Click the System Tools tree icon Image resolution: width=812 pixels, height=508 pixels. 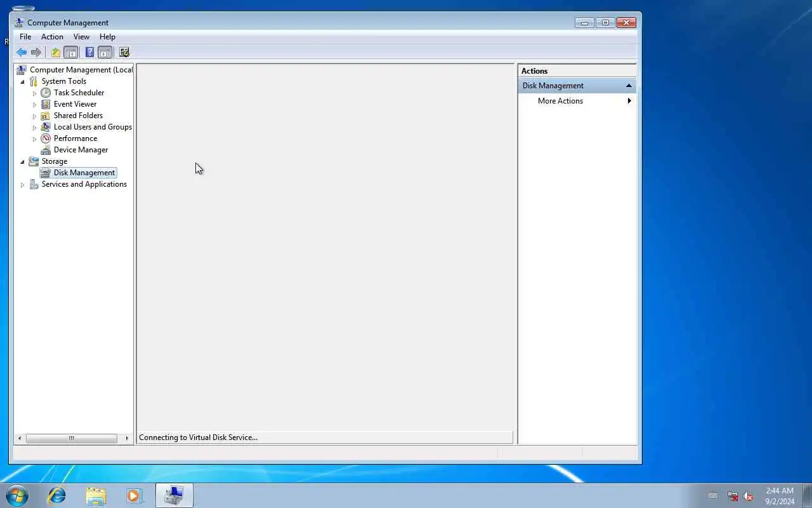[x=34, y=81]
